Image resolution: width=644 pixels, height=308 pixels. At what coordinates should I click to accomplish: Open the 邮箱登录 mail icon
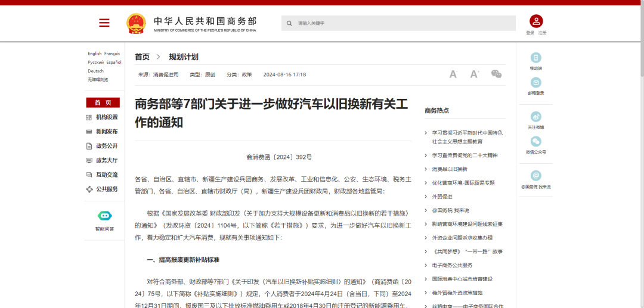[x=536, y=82]
